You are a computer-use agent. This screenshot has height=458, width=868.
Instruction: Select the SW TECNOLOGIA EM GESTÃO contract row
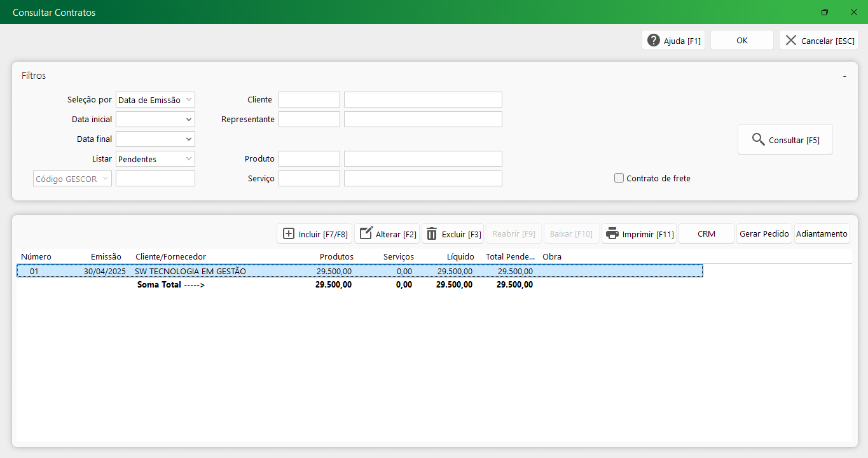click(190, 272)
